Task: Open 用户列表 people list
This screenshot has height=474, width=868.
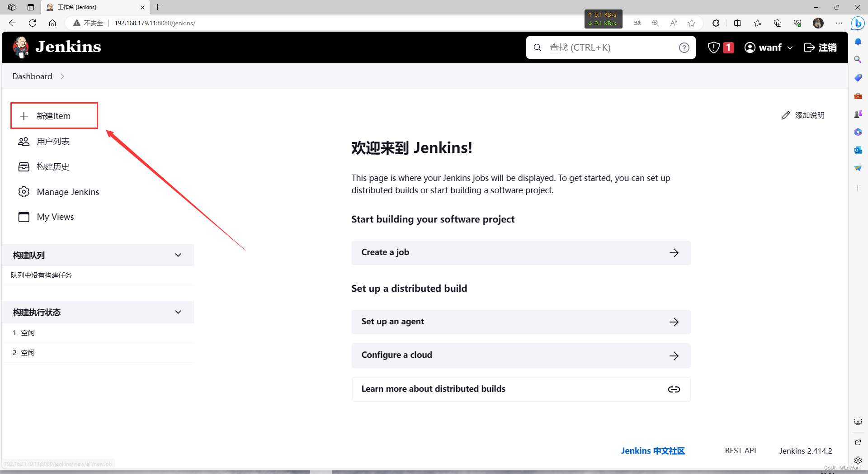Action: tap(53, 142)
